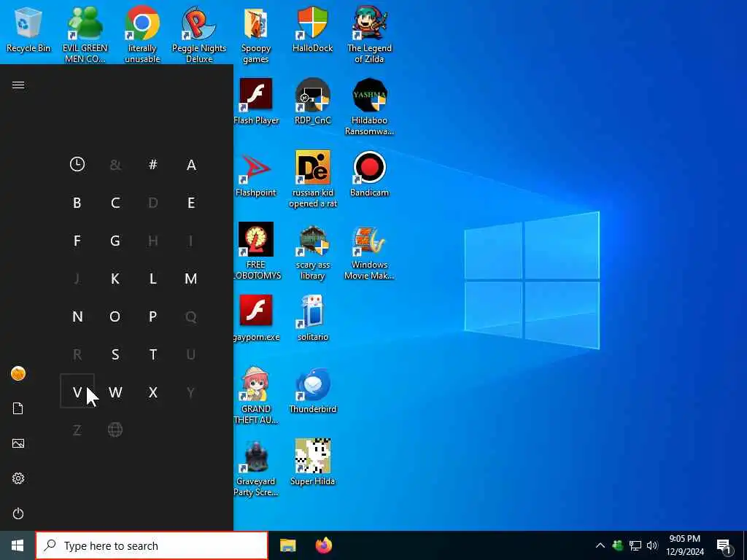Launch Flash Player desktop shortcut
This screenshot has width=747, height=560.
pyautogui.click(x=256, y=101)
